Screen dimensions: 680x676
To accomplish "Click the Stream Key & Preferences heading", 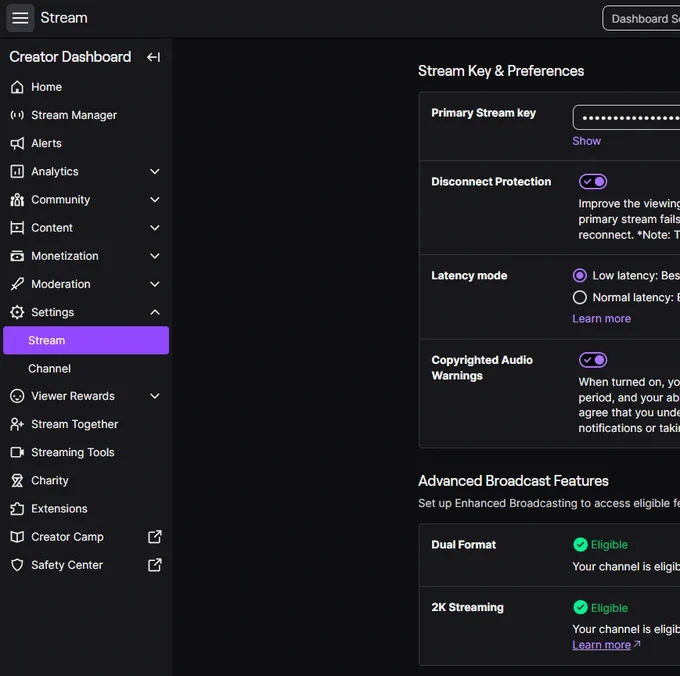I will (501, 71).
